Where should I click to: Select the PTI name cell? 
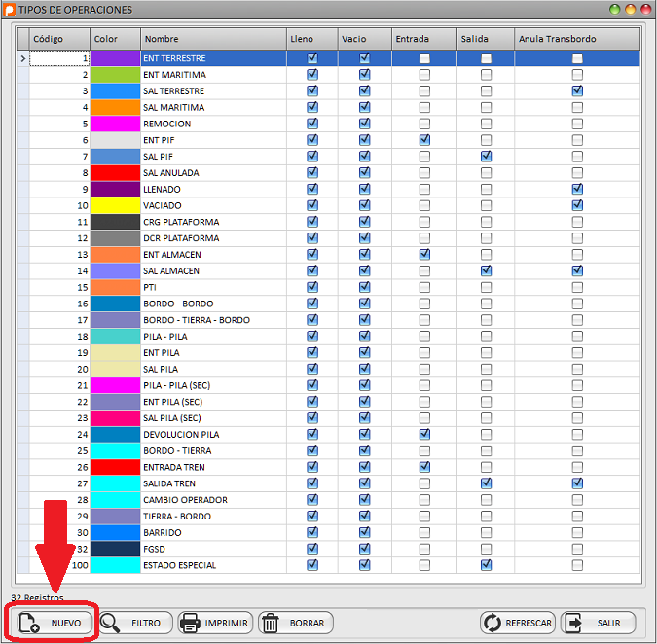(214, 287)
